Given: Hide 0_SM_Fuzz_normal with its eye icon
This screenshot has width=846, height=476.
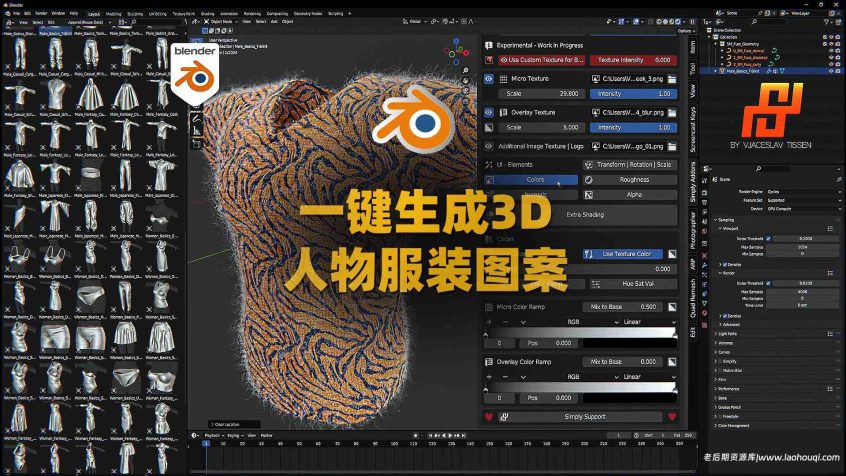Looking at the screenshot, I should (831, 51).
